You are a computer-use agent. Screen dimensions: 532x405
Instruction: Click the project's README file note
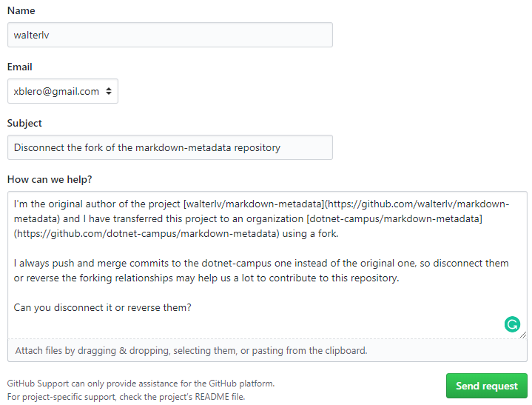126,397
